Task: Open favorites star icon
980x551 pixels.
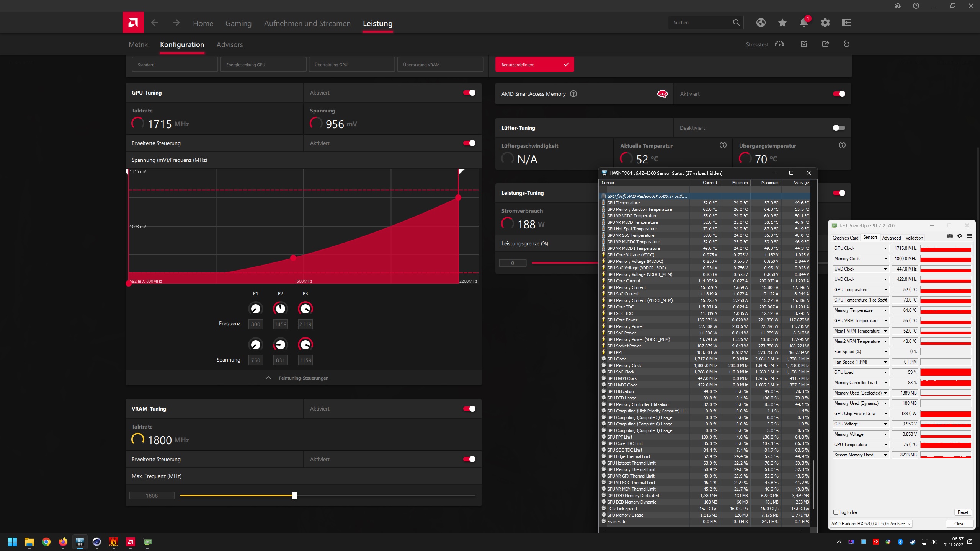Action: tap(782, 23)
